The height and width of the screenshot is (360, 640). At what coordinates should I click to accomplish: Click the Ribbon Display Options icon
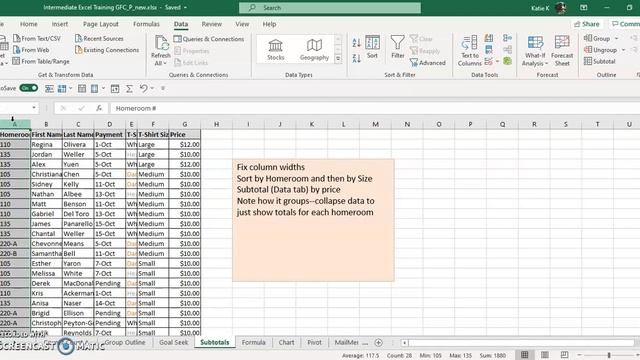(584, 8)
